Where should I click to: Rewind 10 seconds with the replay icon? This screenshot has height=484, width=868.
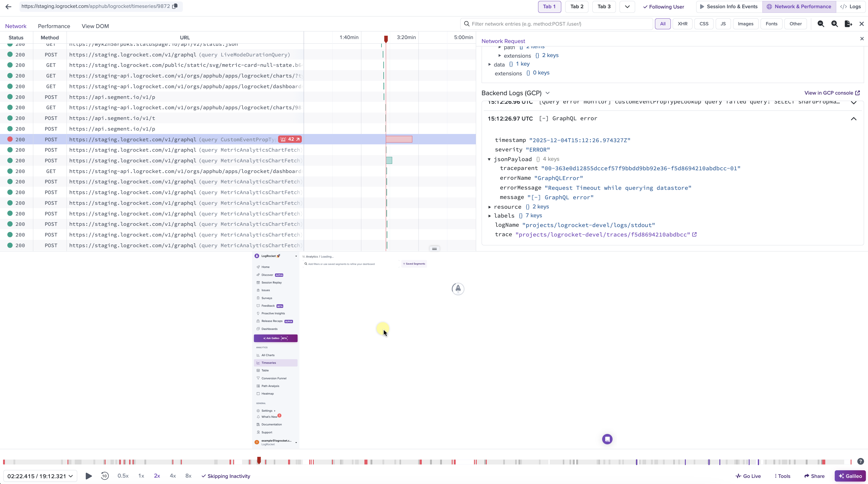click(105, 476)
